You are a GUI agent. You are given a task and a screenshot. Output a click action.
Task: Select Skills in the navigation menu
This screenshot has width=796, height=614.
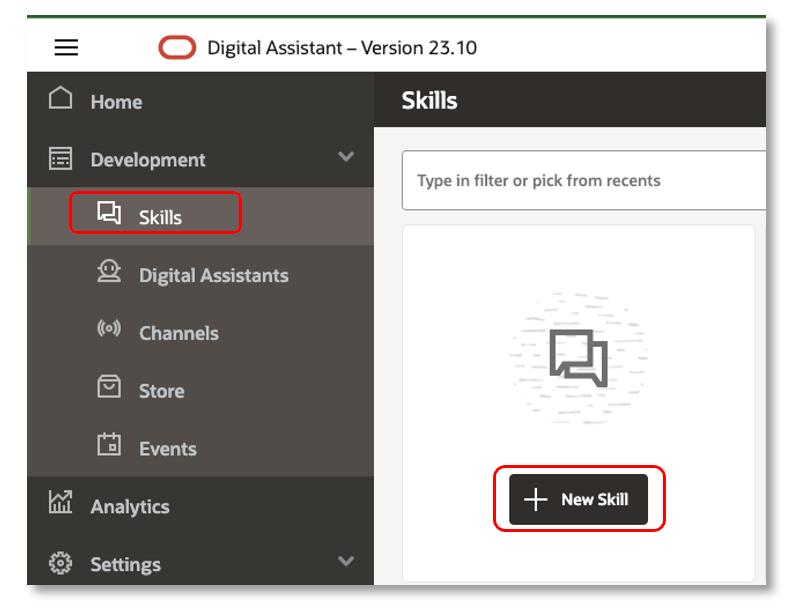click(x=201, y=216)
